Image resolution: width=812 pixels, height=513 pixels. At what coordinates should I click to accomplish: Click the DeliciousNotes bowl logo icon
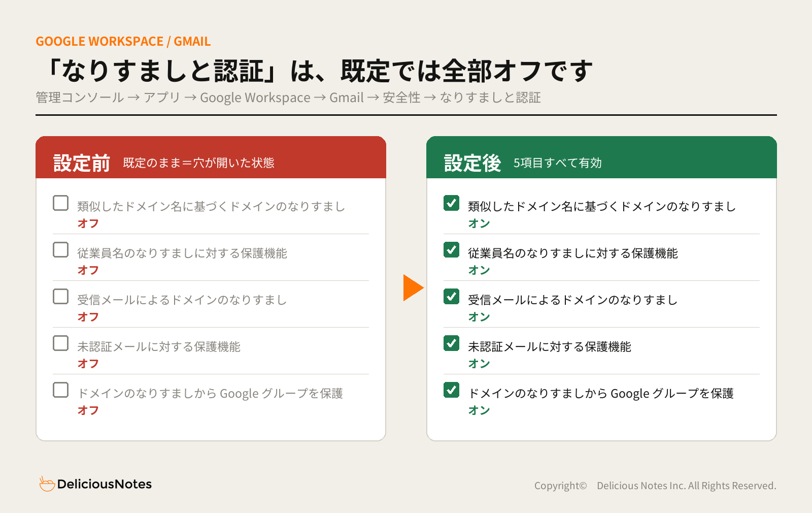tap(47, 484)
